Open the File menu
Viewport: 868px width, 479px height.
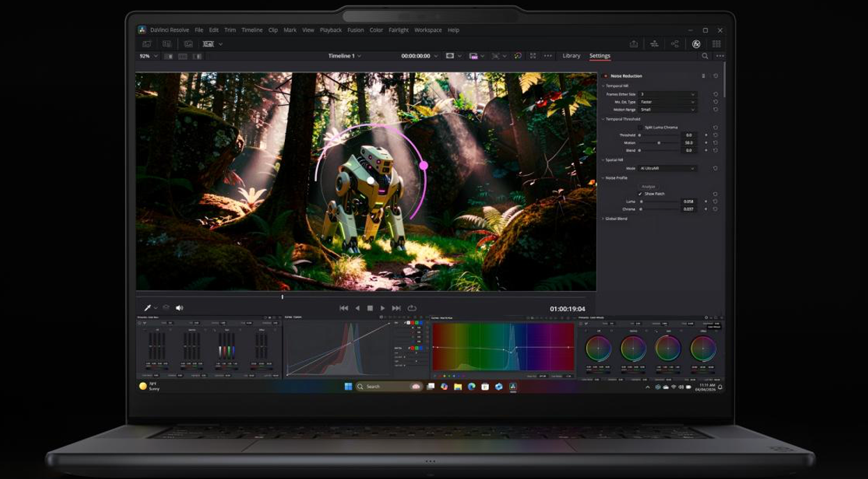point(199,30)
